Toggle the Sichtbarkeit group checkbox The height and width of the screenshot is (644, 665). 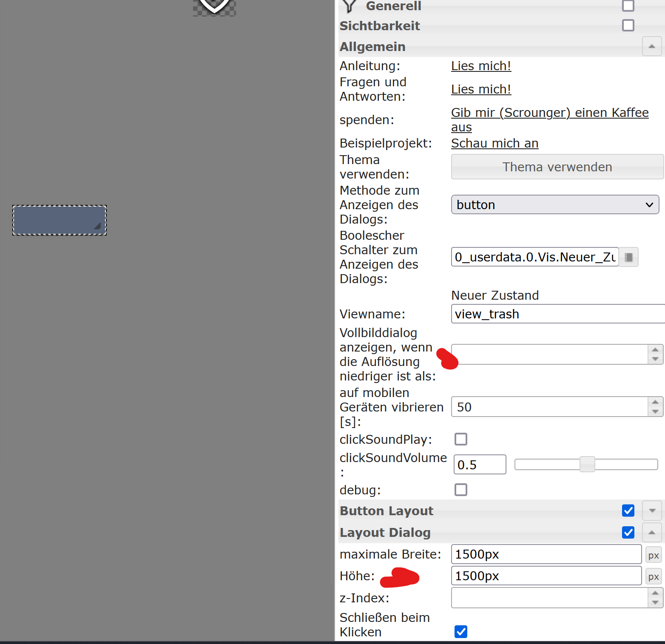point(628,26)
